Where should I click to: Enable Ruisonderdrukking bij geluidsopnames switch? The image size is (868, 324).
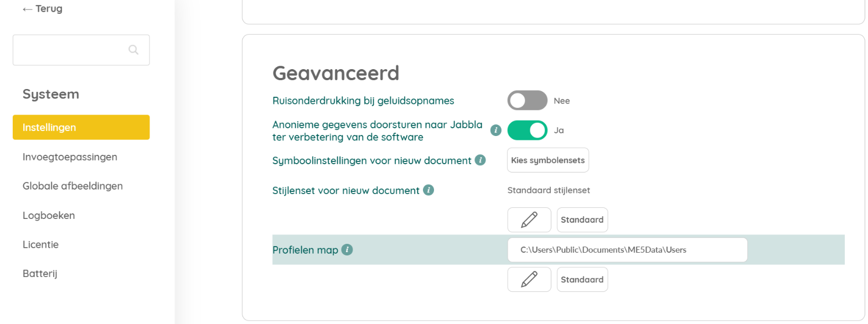coord(527,101)
